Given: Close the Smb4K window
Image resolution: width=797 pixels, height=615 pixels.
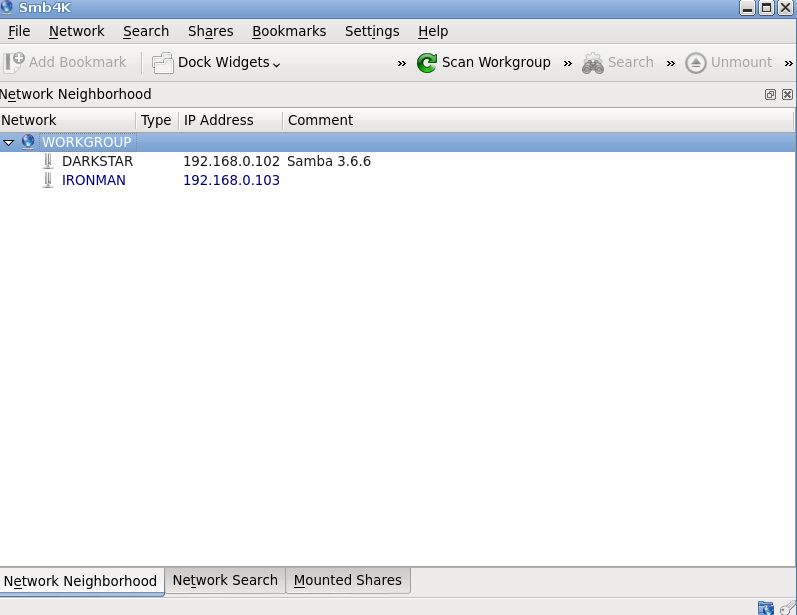Looking at the screenshot, I should (x=785, y=8).
